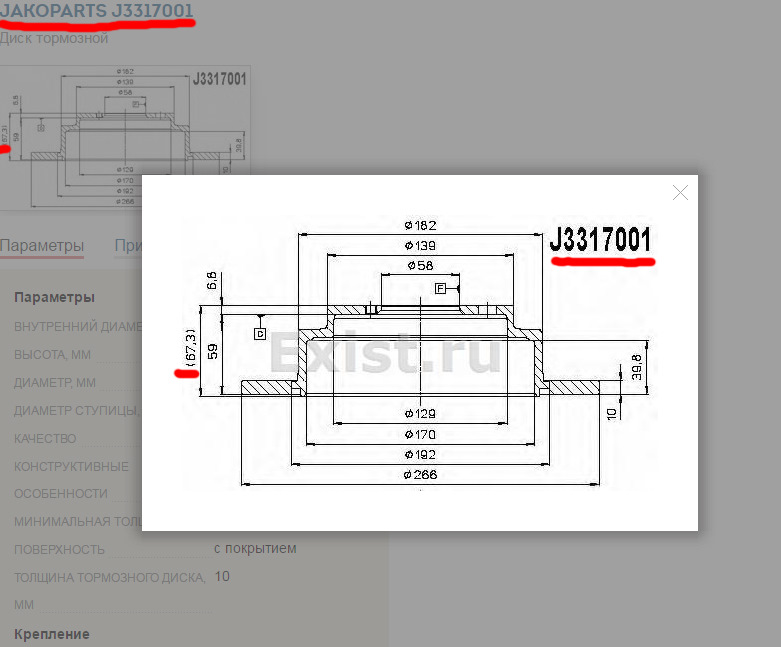This screenshot has width=781, height=647.
Task: Click the ø266 dimension label in the diagram
Action: click(x=420, y=475)
